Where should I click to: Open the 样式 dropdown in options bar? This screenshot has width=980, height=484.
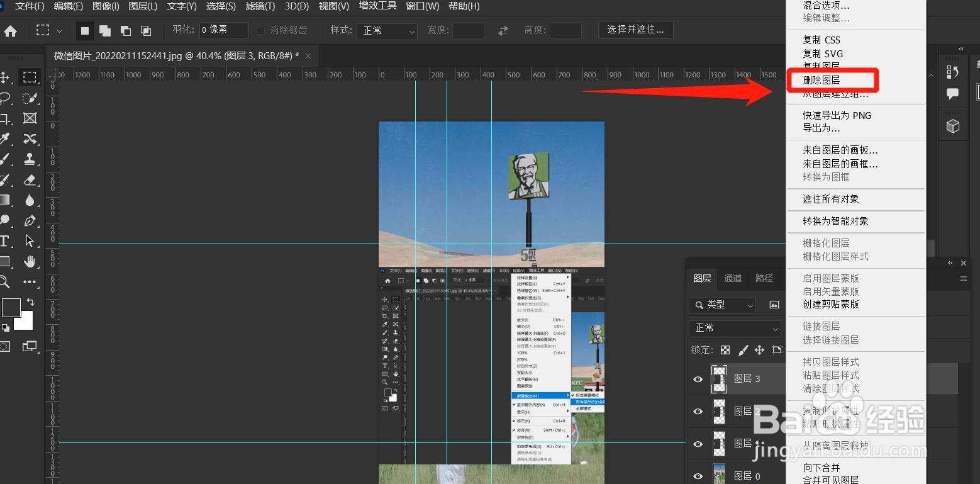[x=387, y=30]
